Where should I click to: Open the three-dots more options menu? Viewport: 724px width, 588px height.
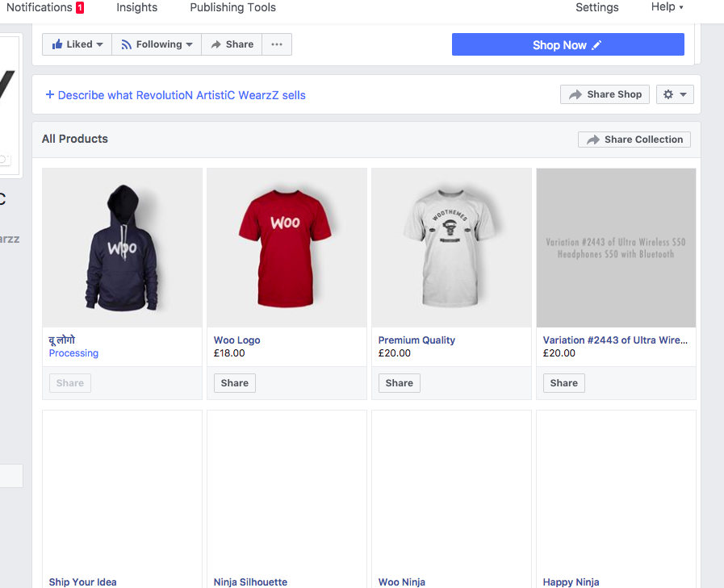point(277,44)
